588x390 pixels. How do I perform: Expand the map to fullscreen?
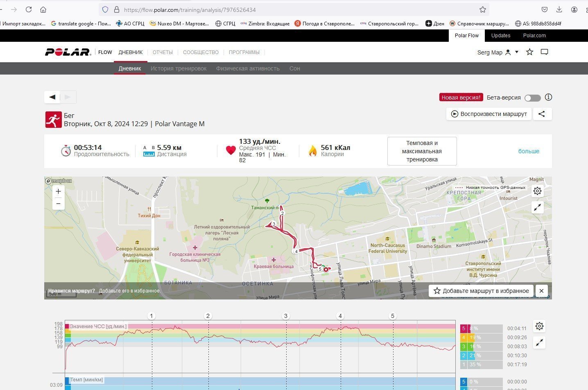(538, 207)
